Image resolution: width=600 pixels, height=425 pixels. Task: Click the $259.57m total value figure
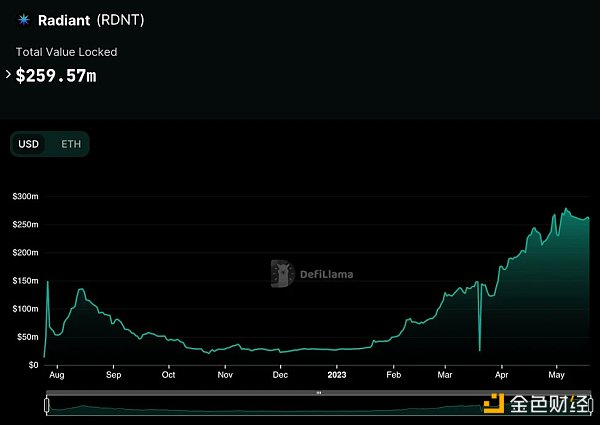pos(56,75)
